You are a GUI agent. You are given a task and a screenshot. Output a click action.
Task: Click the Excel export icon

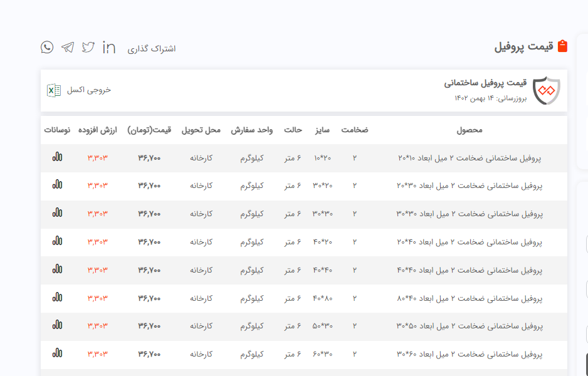(54, 90)
